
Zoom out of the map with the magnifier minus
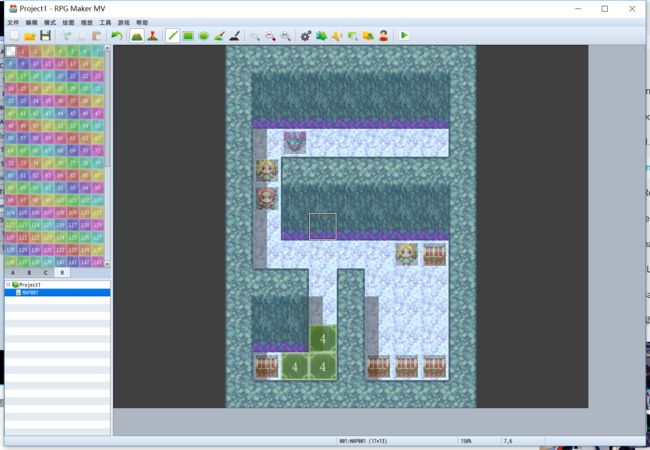coord(270,36)
